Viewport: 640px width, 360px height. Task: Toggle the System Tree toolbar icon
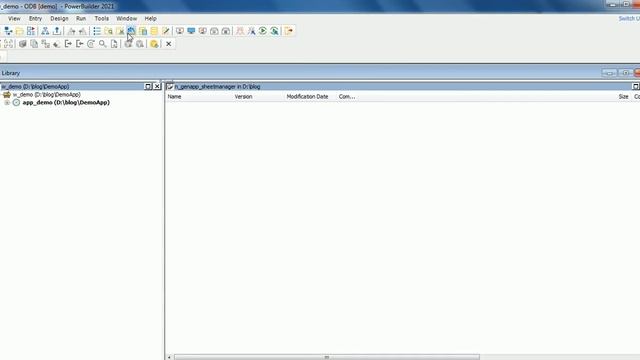pyautogui.click(x=45, y=31)
